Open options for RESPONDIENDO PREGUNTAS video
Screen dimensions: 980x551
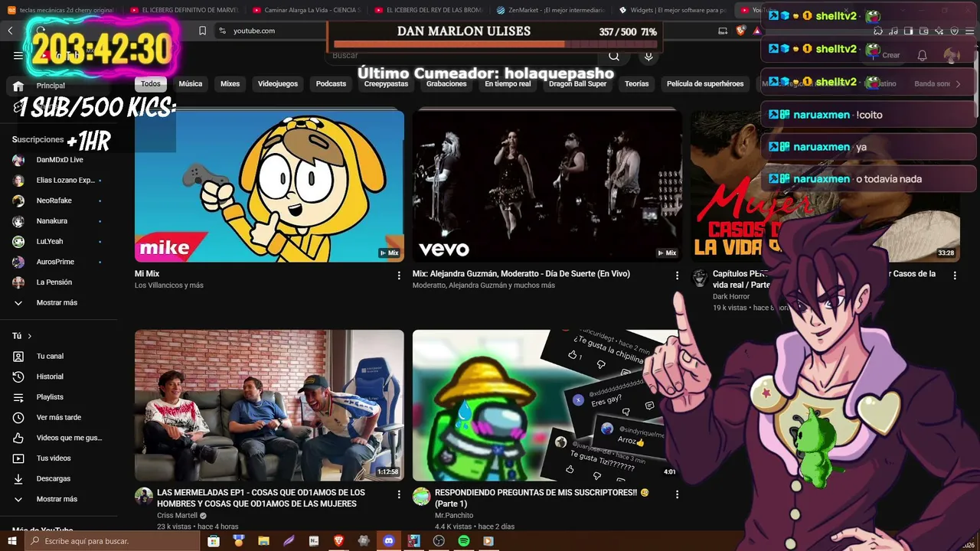tap(677, 495)
